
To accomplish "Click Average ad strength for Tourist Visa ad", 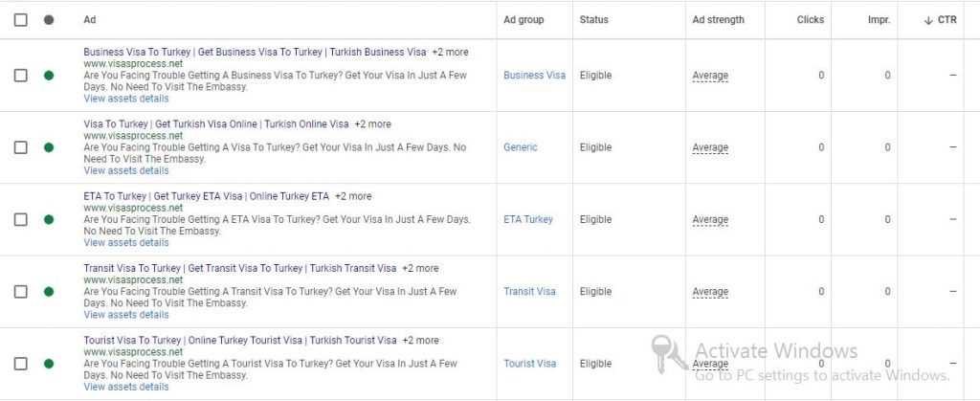I will (x=710, y=364).
